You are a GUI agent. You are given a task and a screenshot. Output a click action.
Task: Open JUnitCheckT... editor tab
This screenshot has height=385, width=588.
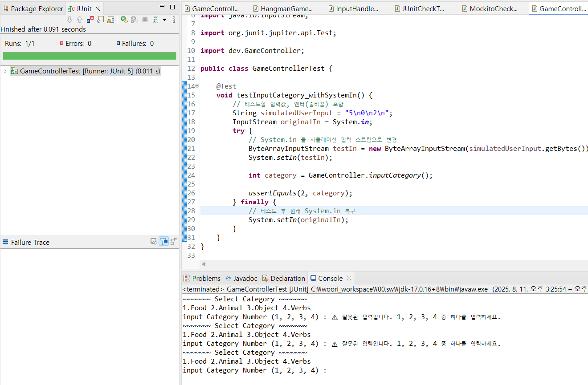point(419,8)
